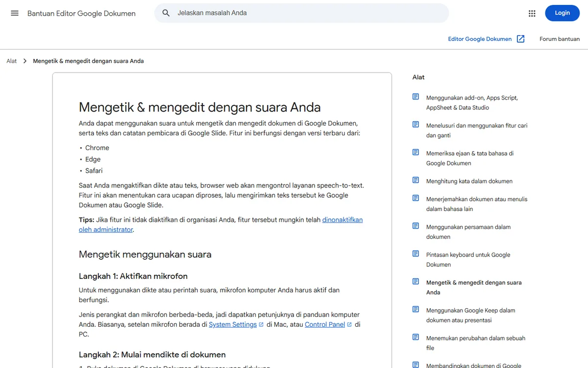Viewport: 588px width, 368px height.
Task: Open the Control Panel link
Action: (325, 324)
